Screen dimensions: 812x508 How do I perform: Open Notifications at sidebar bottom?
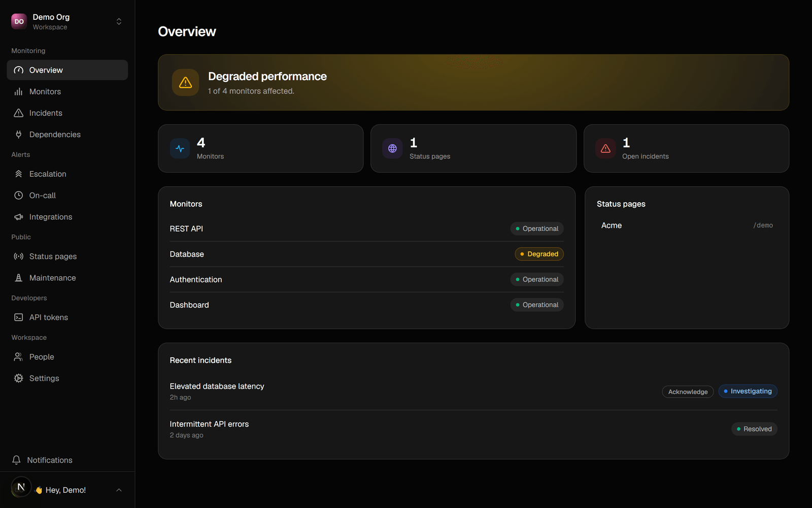67,460
